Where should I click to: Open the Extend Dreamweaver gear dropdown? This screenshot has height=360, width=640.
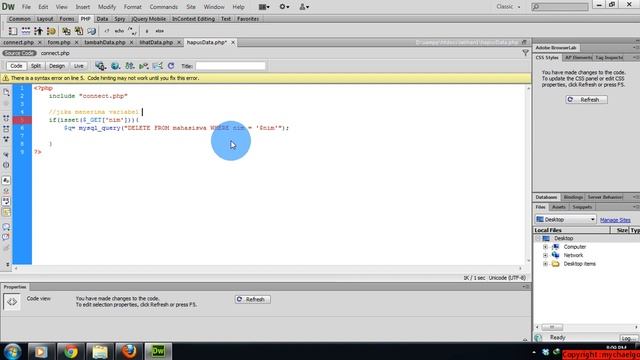point(284,7)
